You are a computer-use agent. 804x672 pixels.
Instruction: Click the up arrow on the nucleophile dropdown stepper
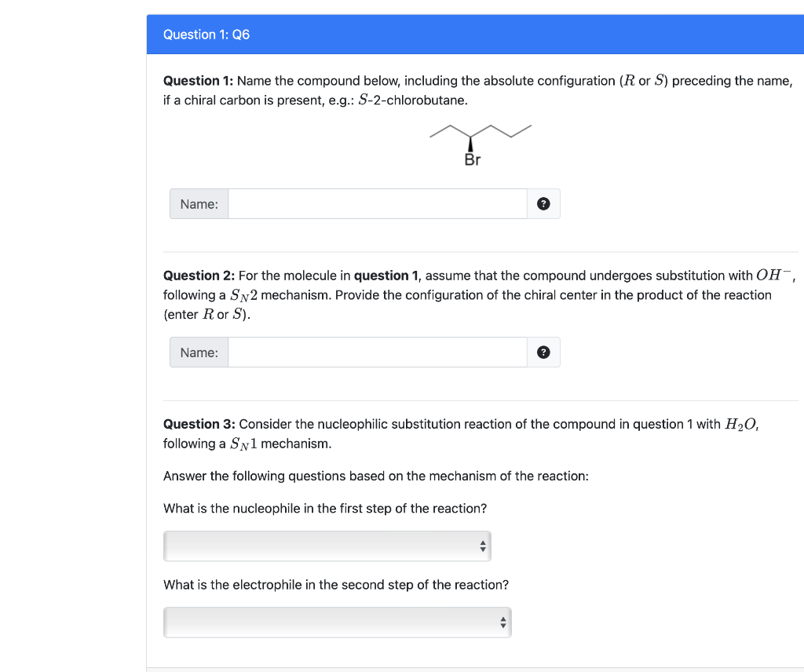tap(483, 542)
